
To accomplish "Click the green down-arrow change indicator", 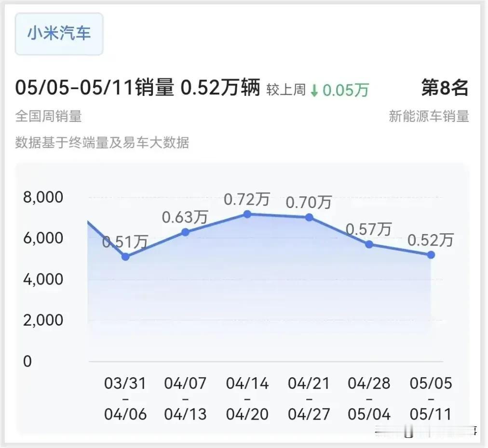I will [314, 91].
